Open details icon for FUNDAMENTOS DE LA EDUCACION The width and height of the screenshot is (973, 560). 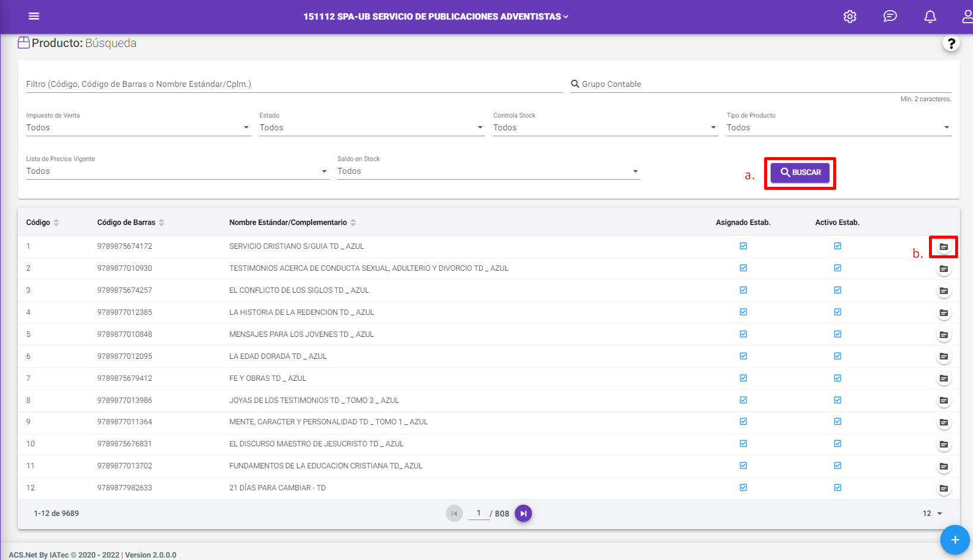tap(944, 467)
